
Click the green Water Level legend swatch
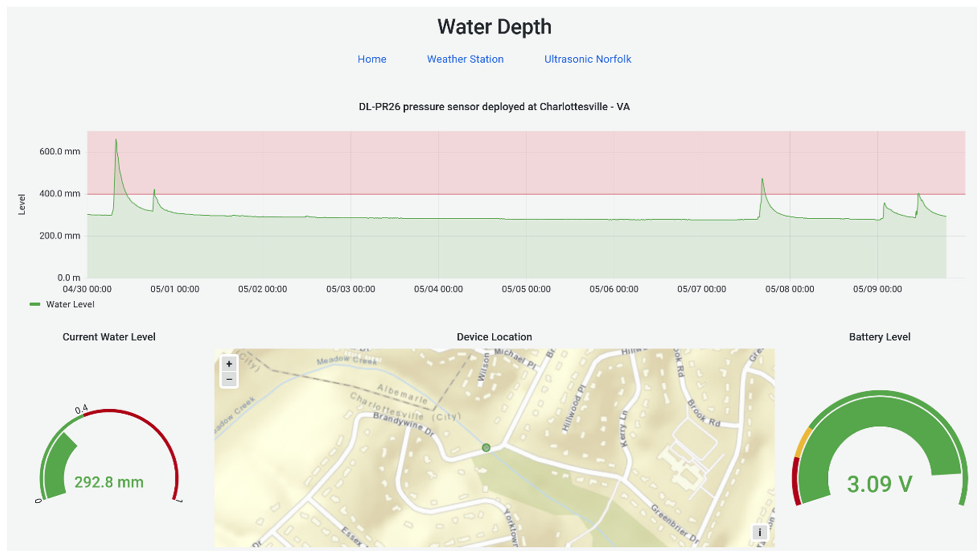[x=35, y=305]
